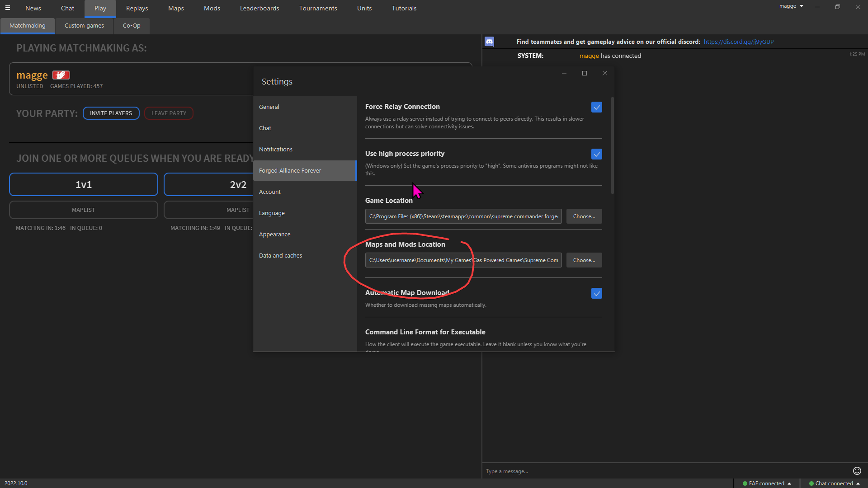Click the Game Location path field
This screenshot has width=868, height=488.
pos(463,216)
